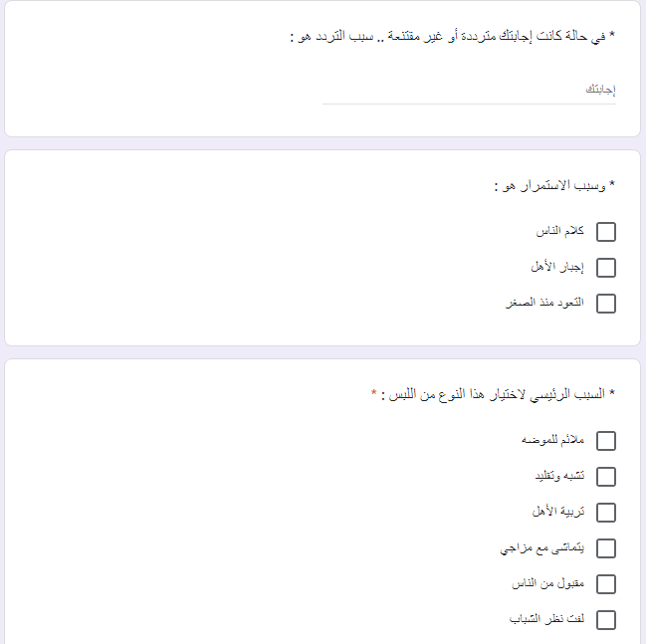Click the مقبول من الناس label text

(x=547, y=583)
